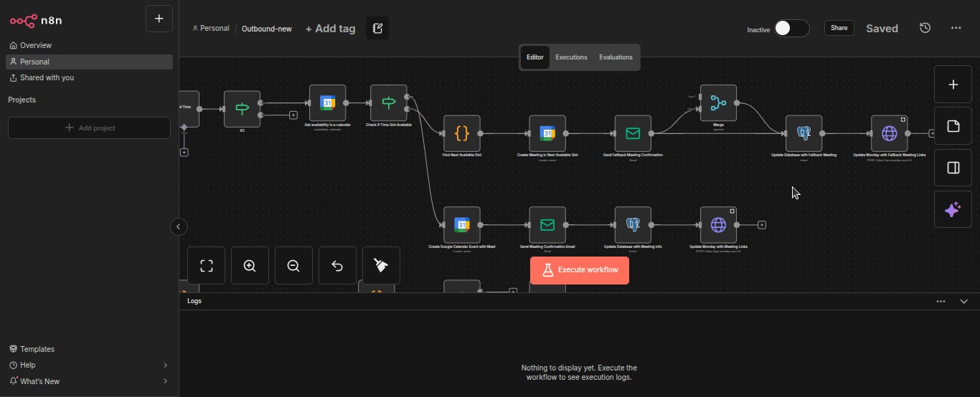
Task: Click the tidy up broom icon
Action: pyautogui.click(x=382, y=266)
